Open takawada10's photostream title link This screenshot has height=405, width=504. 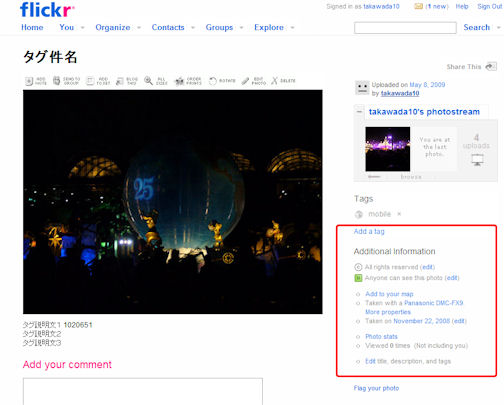point(424,112)
